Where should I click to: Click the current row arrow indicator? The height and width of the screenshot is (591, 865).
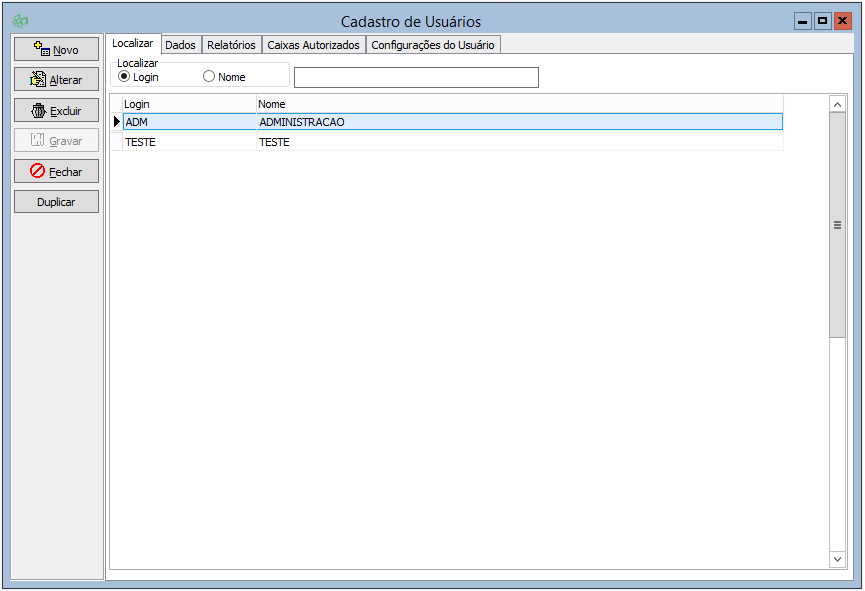pyautogui.click(x=116, y=122)
